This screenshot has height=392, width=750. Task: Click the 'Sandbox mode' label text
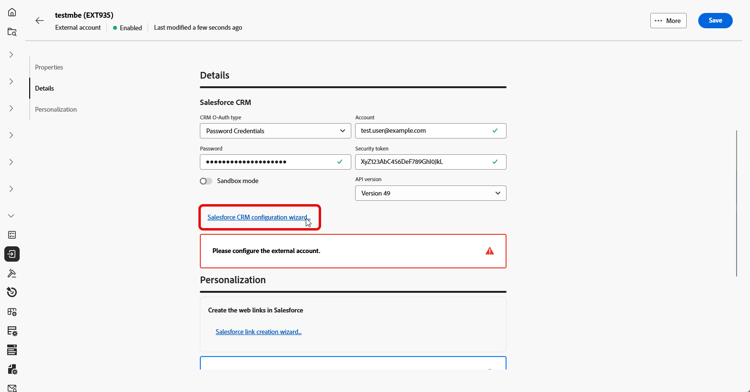pyautogui.click(x=238, y=181)
